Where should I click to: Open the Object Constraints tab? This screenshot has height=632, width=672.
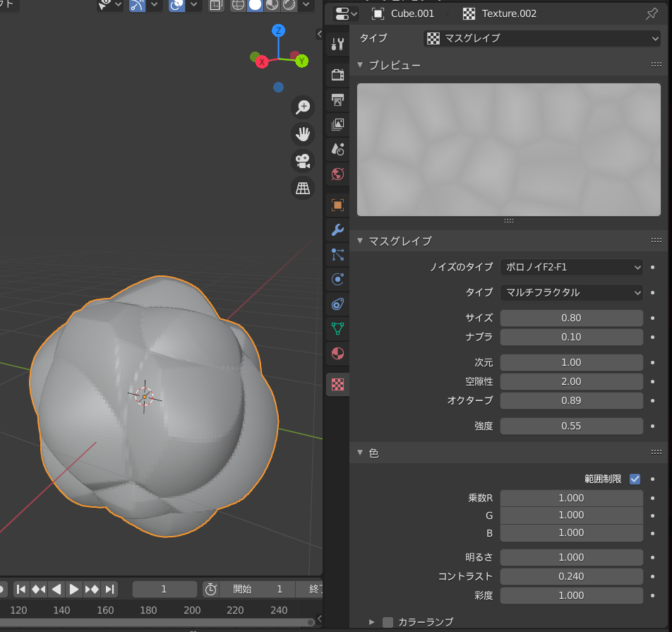pyautogui.click(x=337, y=304)
